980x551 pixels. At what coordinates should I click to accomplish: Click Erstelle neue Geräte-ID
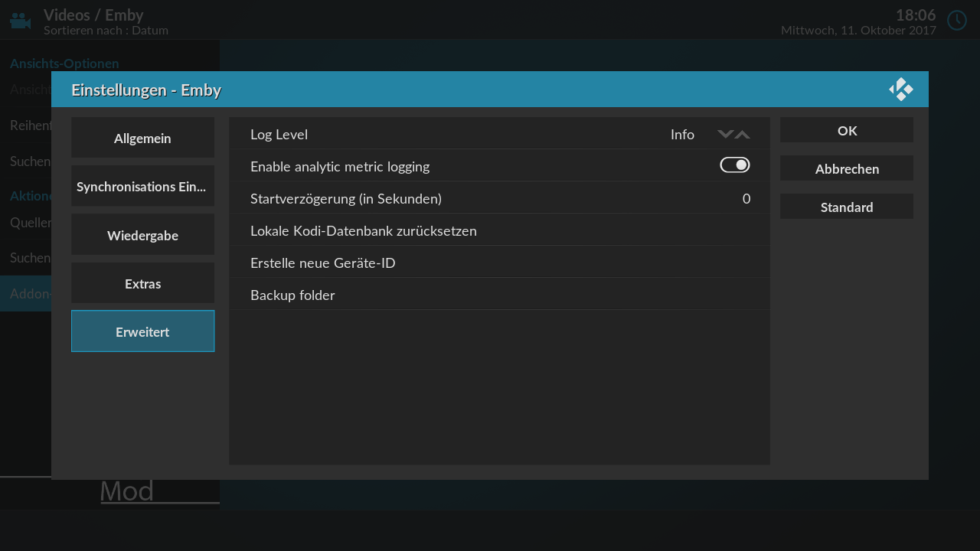499,262
